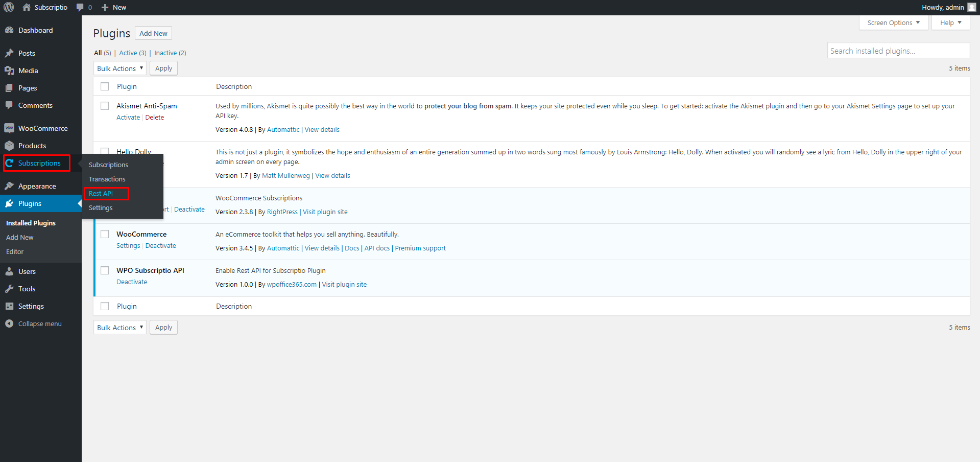Screen dimensions: 980x462
Task: Click the plus icon next to New
Action: click(x=105, y=7)
